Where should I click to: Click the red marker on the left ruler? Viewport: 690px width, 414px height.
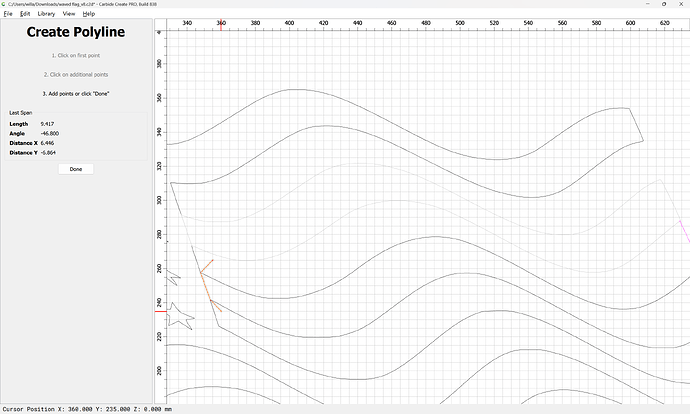[x=157, y=311]
